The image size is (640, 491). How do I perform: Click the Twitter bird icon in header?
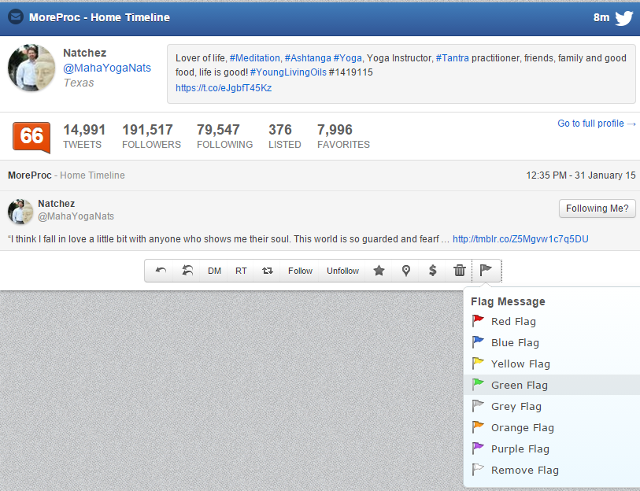click(624, 18)
